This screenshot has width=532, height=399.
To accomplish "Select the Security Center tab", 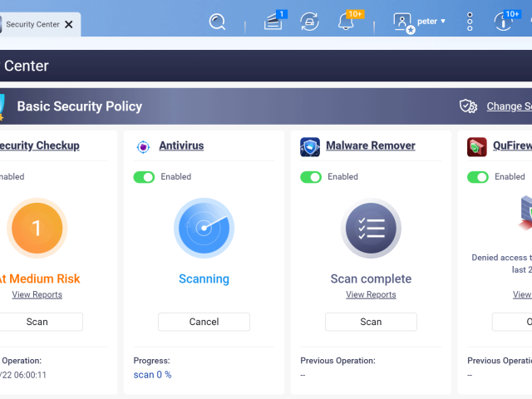I will click(32, 24).
